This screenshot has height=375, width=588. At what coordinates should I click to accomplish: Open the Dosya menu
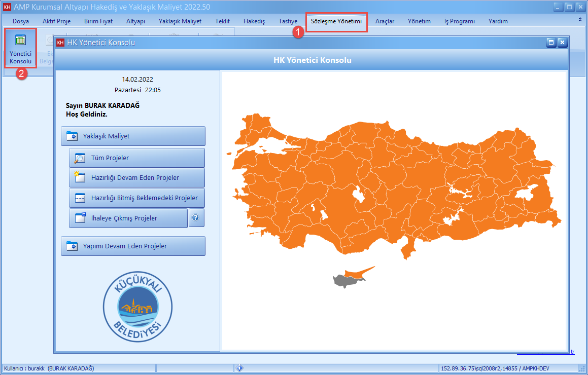point(21,21)
